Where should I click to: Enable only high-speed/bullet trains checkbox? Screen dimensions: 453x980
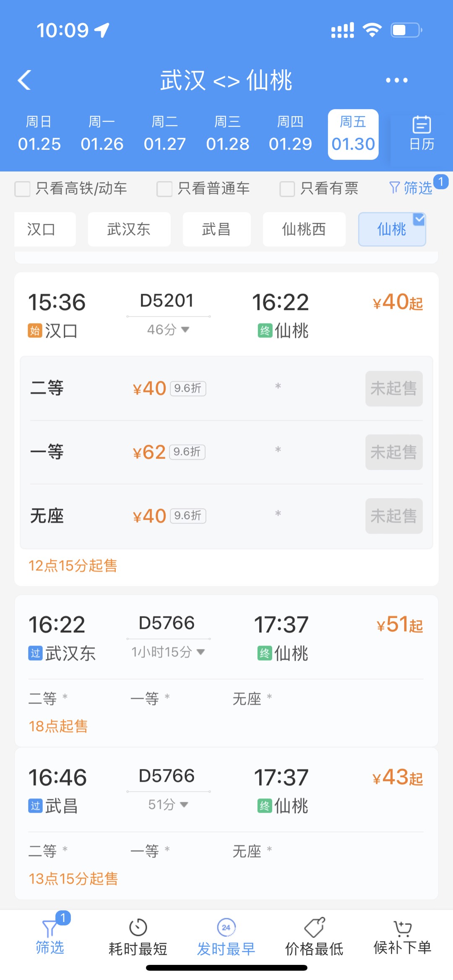point(23,189)
